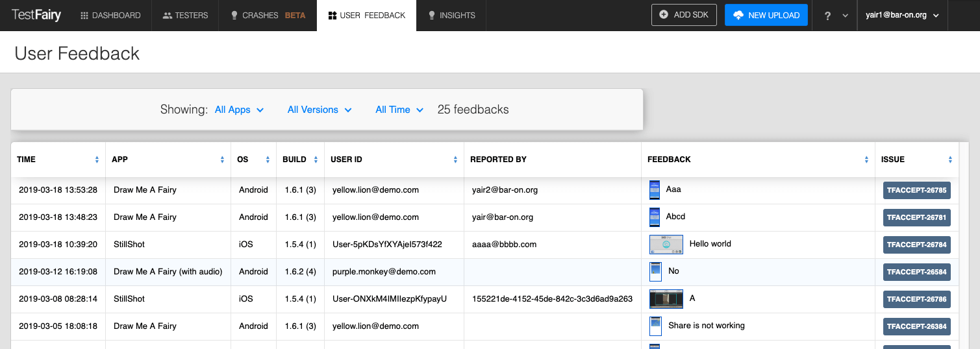The image size is (980, 349).
Task: Go to the Testers tab
Action: pyautogui.click(x=185, y=16)
